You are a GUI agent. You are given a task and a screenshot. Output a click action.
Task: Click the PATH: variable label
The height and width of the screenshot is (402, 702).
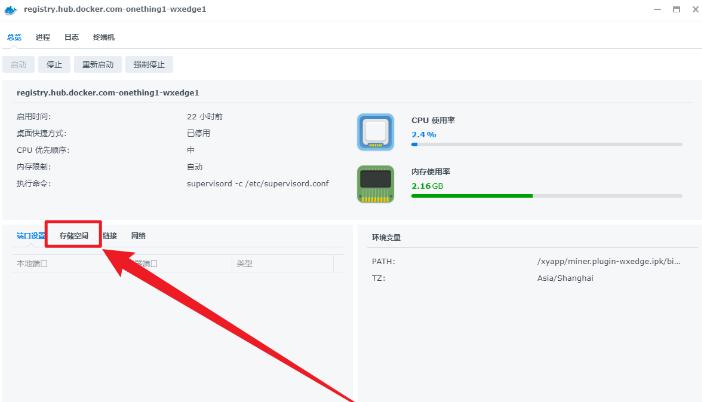pyautogui.click(x=383, y=261)
